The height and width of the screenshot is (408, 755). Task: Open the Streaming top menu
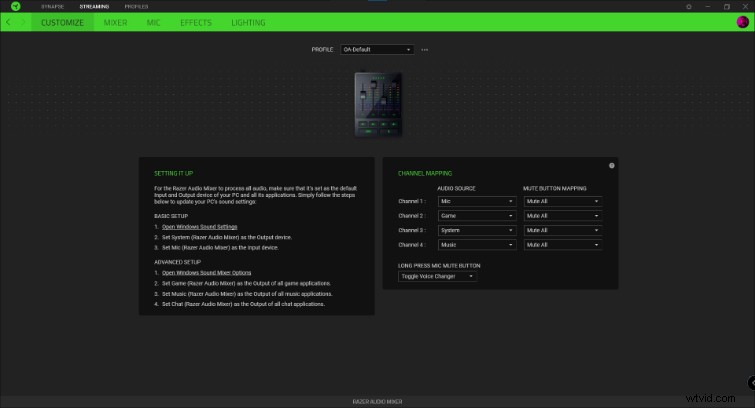click(x=94, y=7)
